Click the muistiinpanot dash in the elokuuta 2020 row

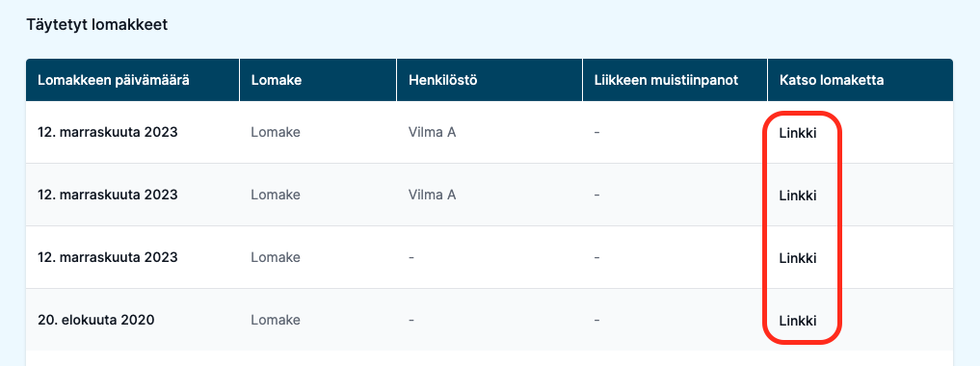pyautogui.click(x=596, y=320)
